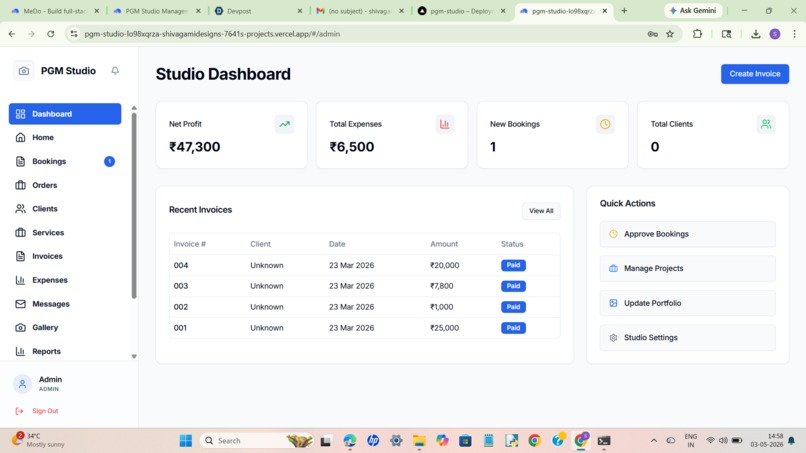Screen dimensions: 806x453
Task: Click the browser extensions puzzle icon
Action: pyautogui.click(x=697, y=34)
